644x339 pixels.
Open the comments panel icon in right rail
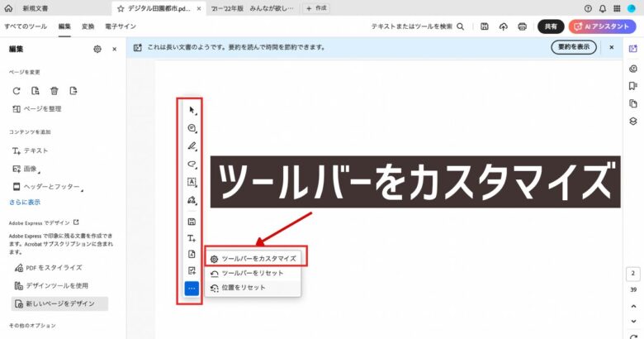pyautogui.click(x=633, y=69)
